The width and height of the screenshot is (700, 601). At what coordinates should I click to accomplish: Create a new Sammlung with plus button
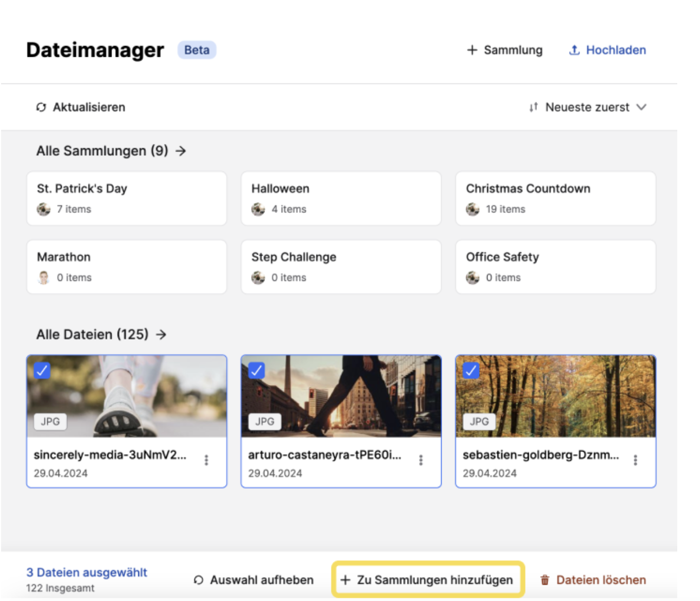pos(504,50)
